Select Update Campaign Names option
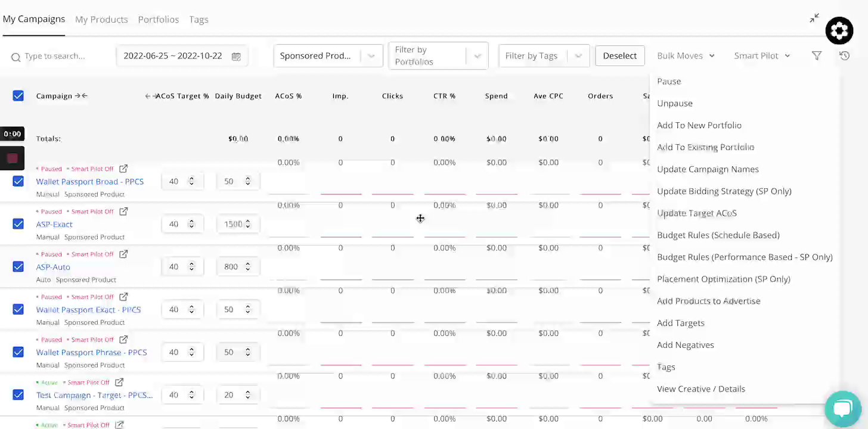868x429 pixels. tap(708, 169)
